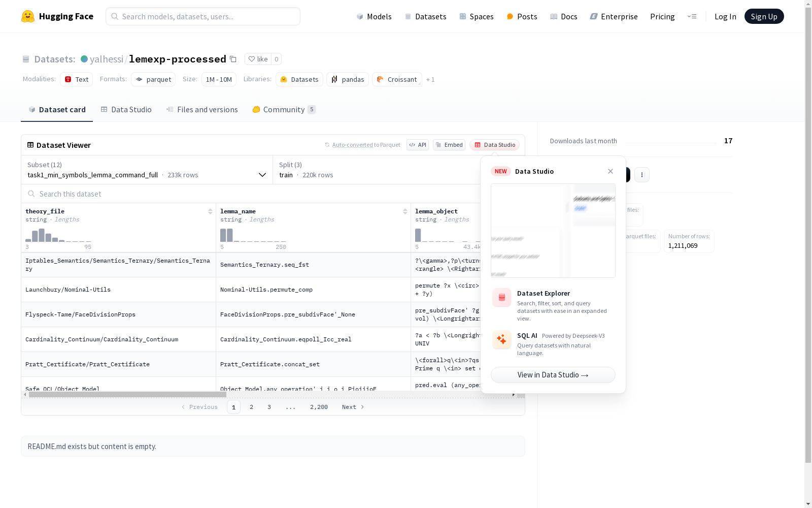The image size is (812, 508).
Task: Click the Dataset Explorer icon
Action: click(502, 298)
